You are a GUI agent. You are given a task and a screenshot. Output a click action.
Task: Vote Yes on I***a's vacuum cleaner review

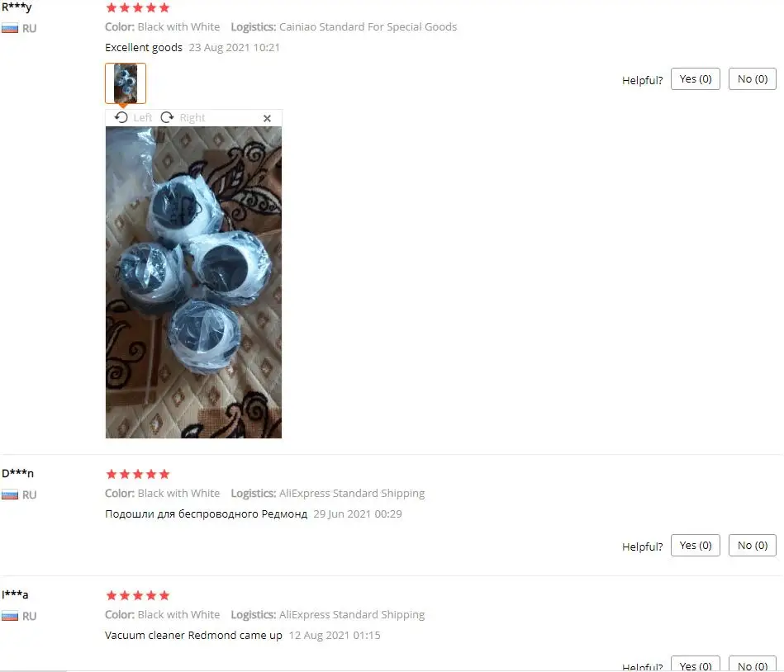(695, 664)
